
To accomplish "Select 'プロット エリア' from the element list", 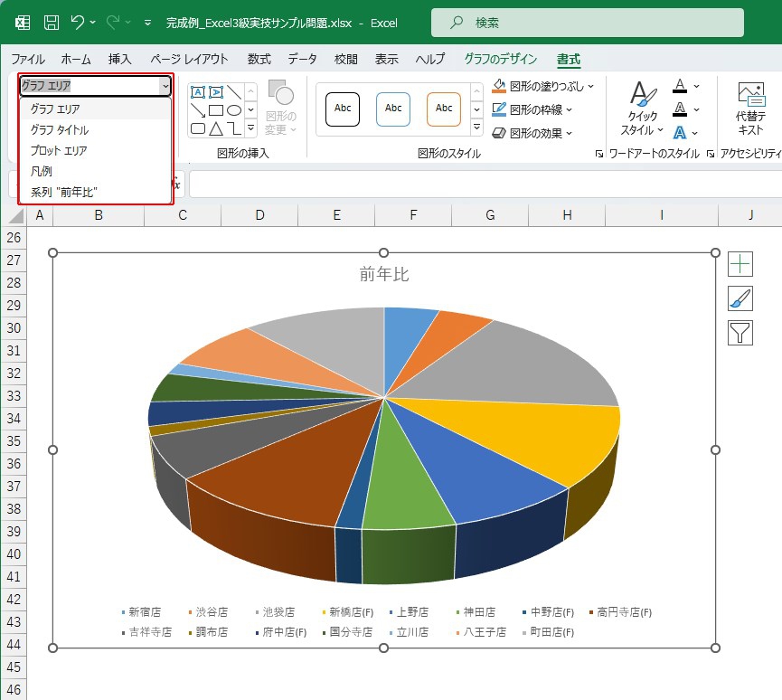I will tap(59, 150).
